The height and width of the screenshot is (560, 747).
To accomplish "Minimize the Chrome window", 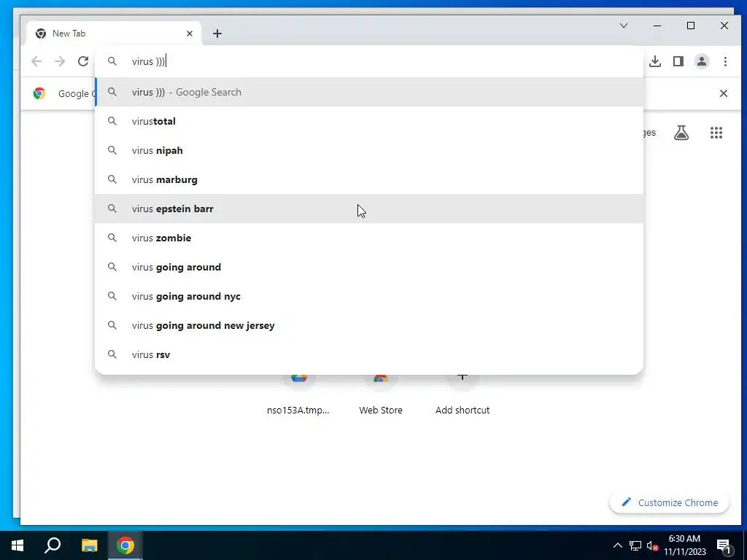I will click(x=657, y=26).
